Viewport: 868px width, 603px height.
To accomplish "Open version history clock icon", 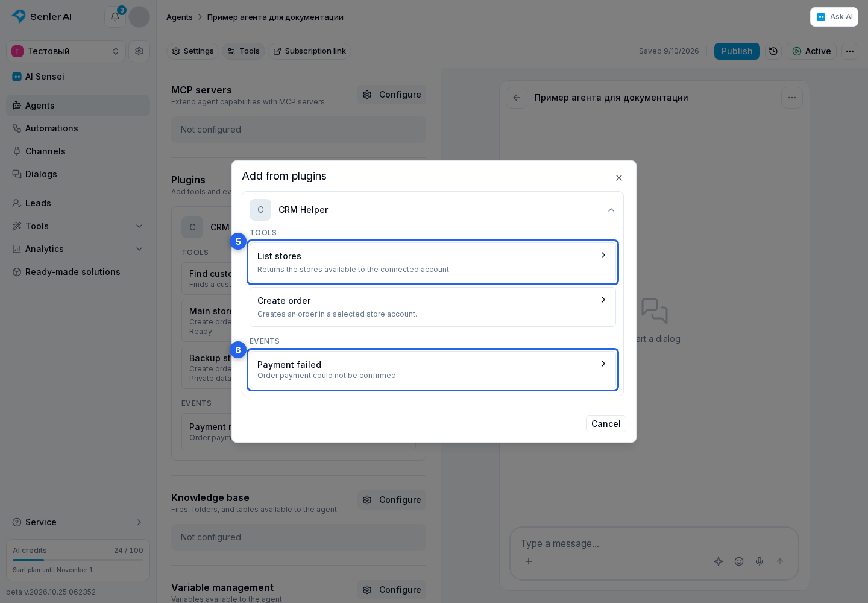I will 773,51.
